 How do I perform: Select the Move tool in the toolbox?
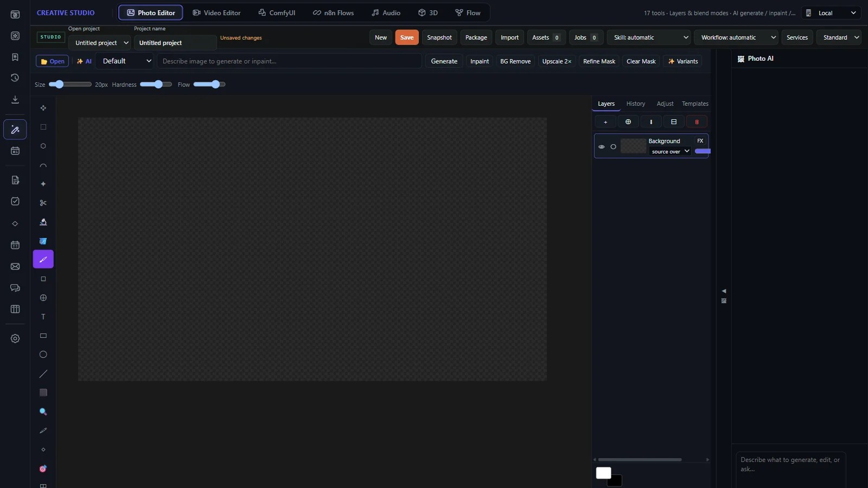pos(43,108)
